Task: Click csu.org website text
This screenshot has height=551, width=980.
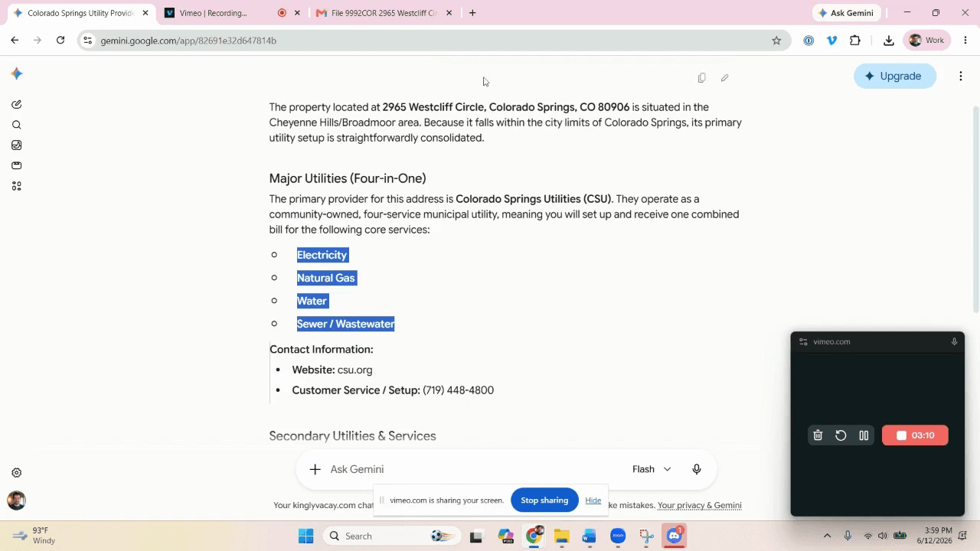Action: [x=355, y=370]
